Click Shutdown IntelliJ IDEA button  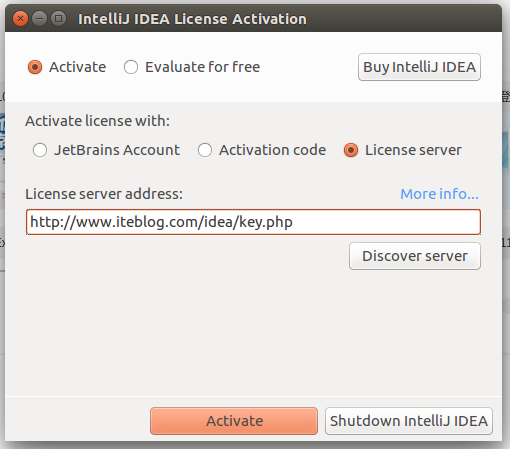click(409, 421)
